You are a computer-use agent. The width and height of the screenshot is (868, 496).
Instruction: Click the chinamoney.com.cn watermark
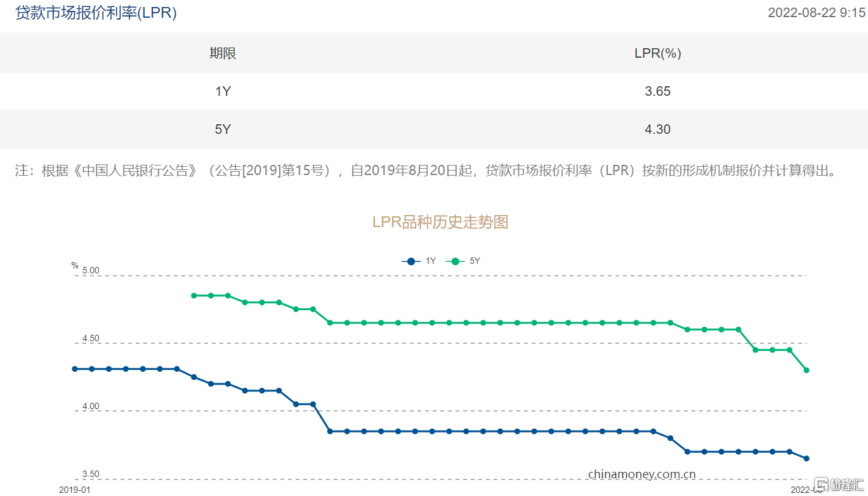[x=641, y=474]
